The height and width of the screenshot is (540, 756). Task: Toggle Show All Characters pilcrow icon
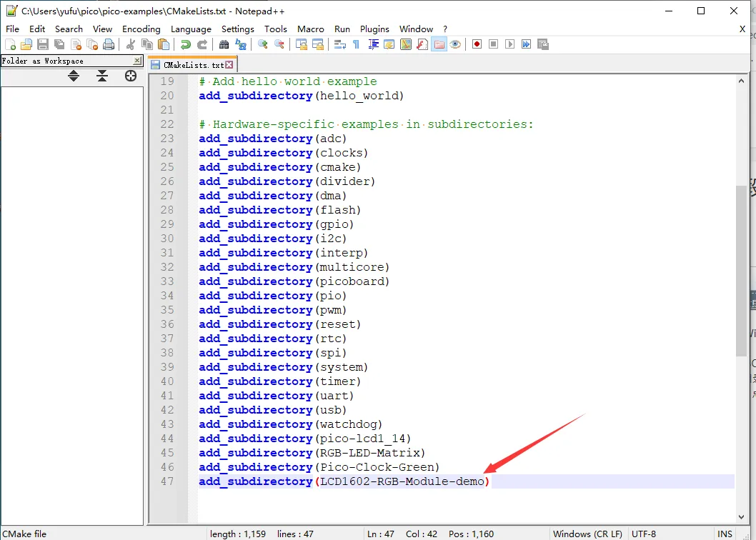coord(357,44)
